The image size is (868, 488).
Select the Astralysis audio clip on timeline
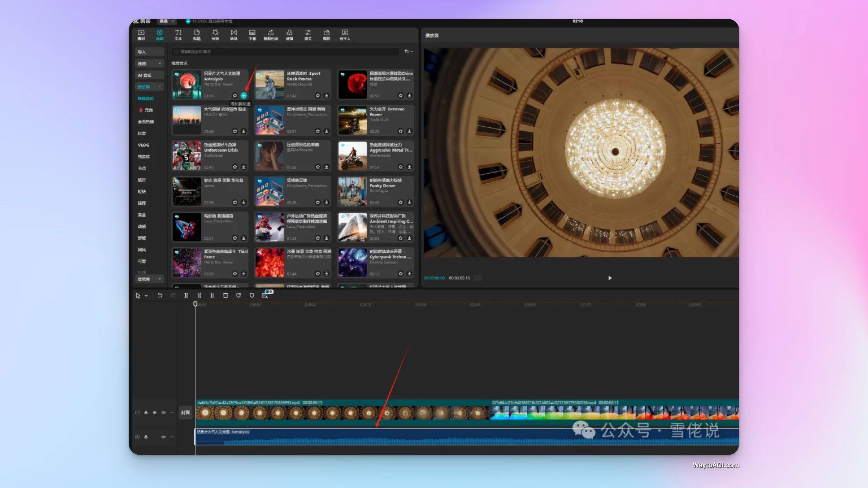[467, 437]
